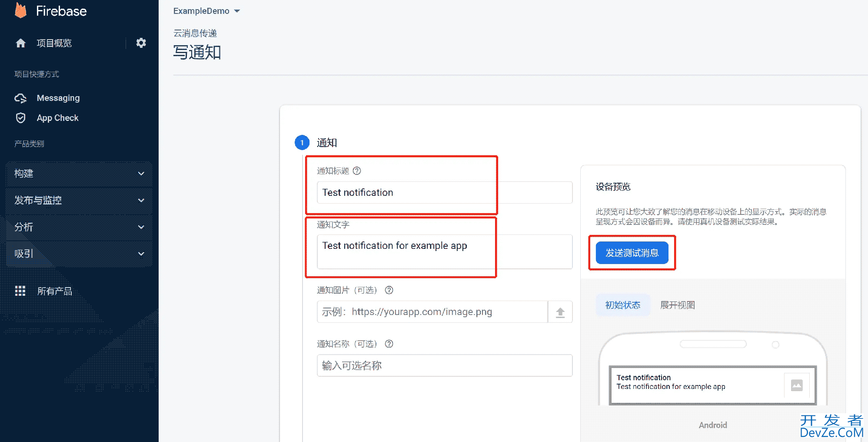The width and height of the screenshot is (868, 442).
Task: Click help icon next to 通知标题
Action: point(357,171)
